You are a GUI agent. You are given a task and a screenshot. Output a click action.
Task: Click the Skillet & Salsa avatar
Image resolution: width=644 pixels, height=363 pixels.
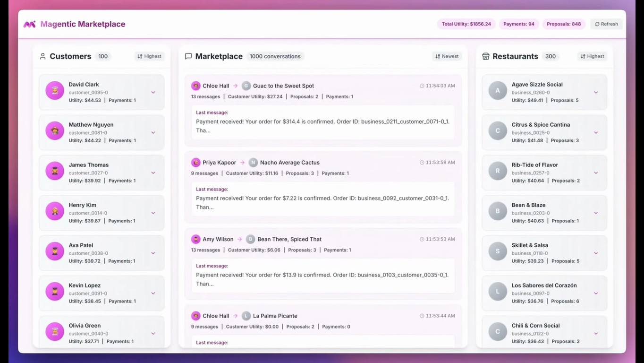click(498, 251)
